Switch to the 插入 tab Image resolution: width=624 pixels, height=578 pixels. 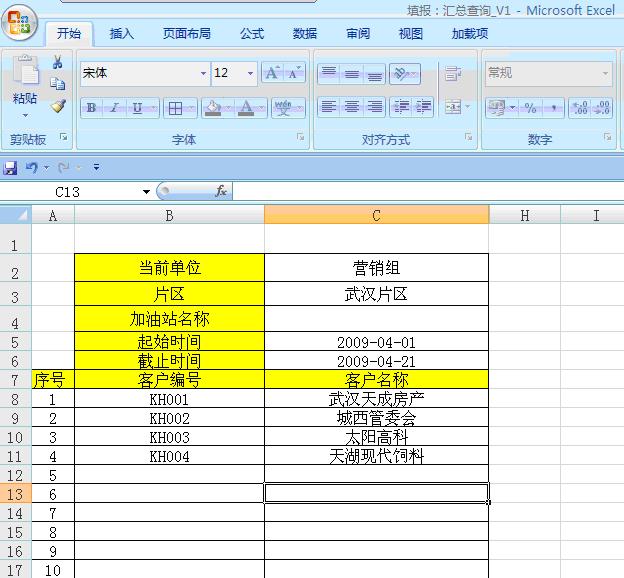click(x=121, y=34)
